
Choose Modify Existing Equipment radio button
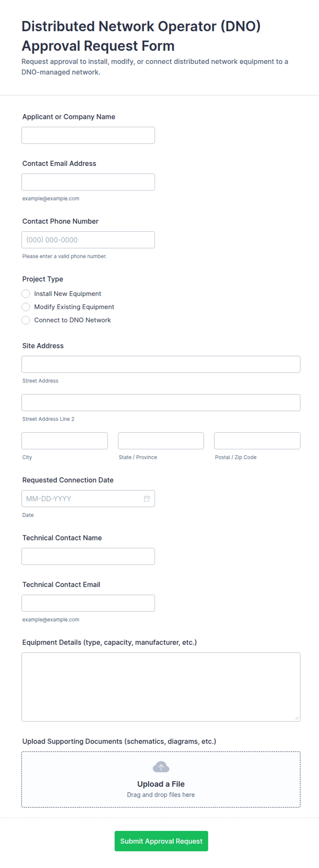[26, 307]
